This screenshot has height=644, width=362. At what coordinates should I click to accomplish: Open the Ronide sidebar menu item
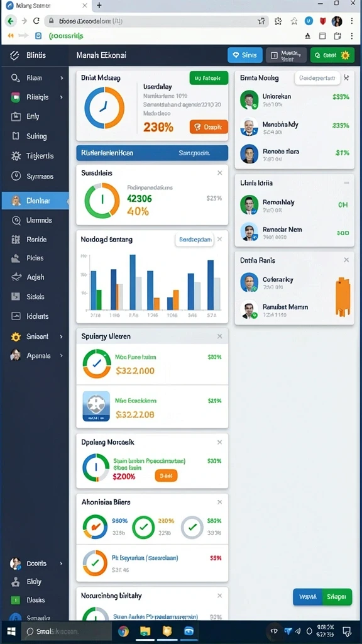35,240
